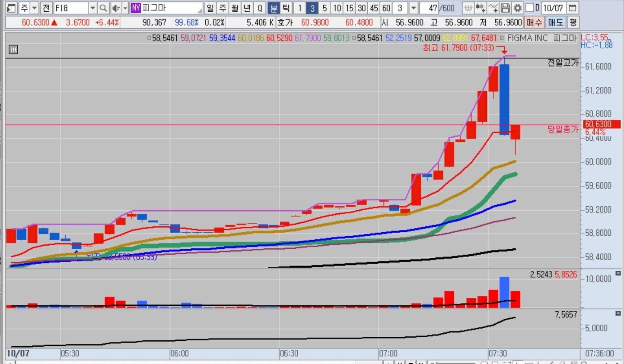Screen dimensions: 624x364
Task: Close the volume indicator sub-panel
Action: (x=618, y=273)
